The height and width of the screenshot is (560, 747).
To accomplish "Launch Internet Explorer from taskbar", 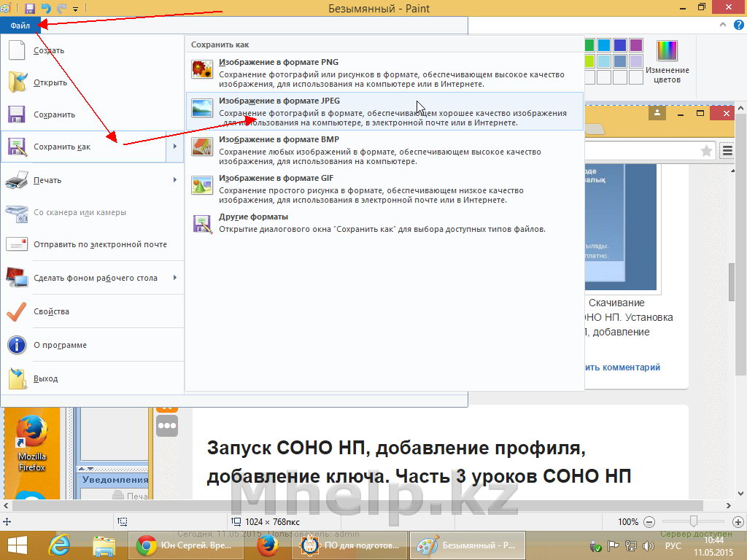I will point(60,545).
